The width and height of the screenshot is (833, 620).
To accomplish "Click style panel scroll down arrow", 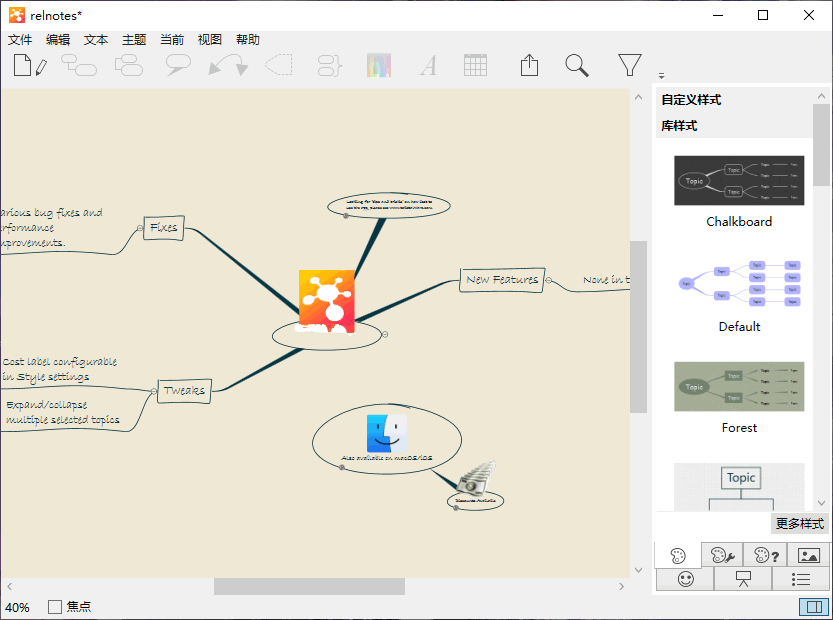I will [x=821, y=503].
